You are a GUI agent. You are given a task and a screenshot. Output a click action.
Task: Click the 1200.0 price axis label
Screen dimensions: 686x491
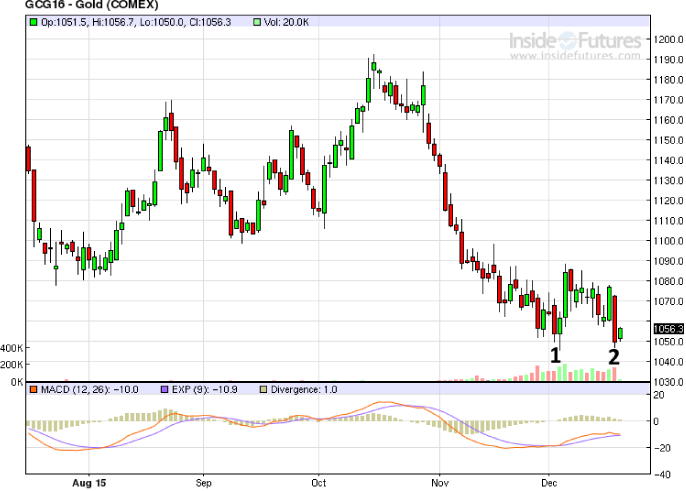click(667, 40)
